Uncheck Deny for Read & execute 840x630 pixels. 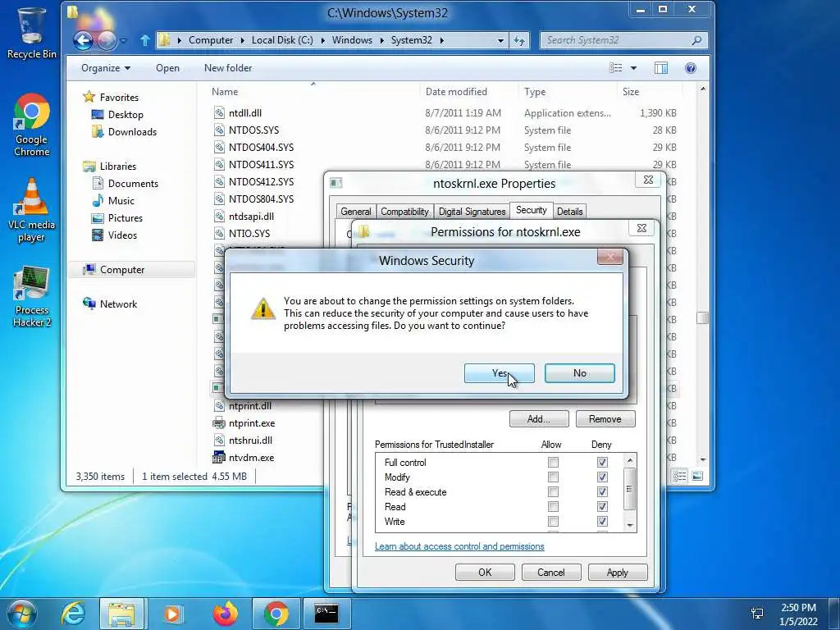[x=602, y=492]
